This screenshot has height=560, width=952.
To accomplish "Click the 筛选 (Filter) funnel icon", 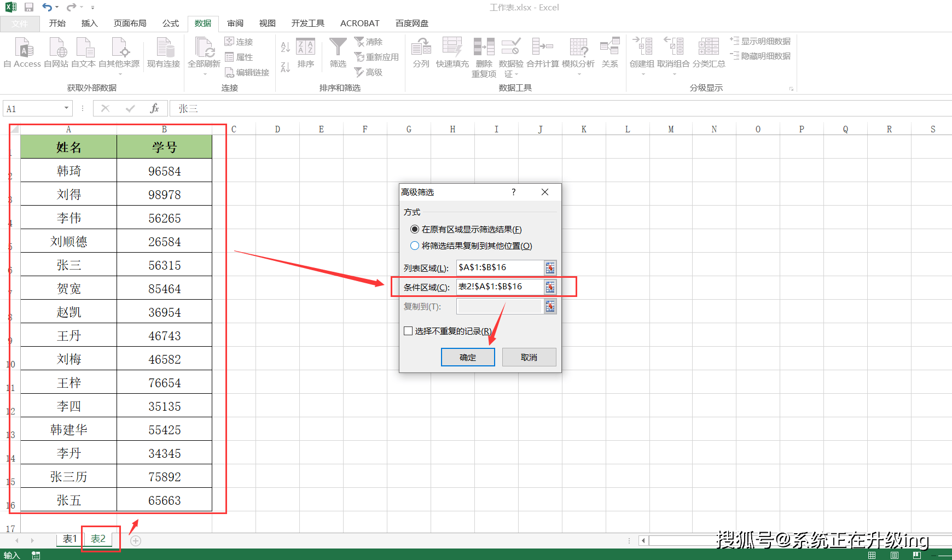I will click(338, 48).
